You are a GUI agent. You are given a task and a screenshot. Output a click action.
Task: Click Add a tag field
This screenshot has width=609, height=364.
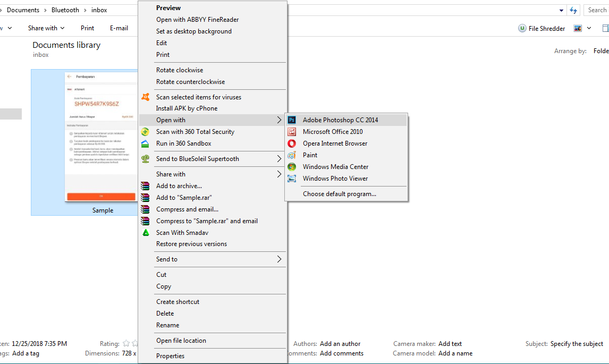tap(26, 353)
